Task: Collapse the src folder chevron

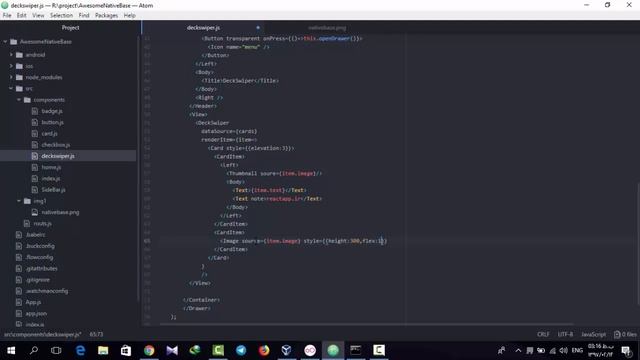Action: tap(11, 88)
